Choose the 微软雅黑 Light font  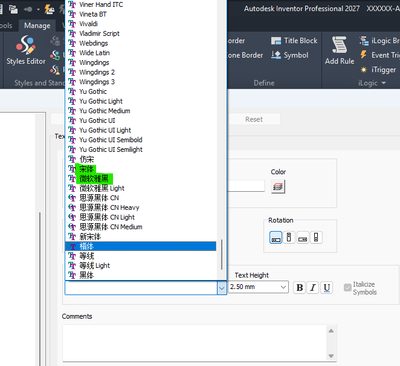[x=140, y=188]
